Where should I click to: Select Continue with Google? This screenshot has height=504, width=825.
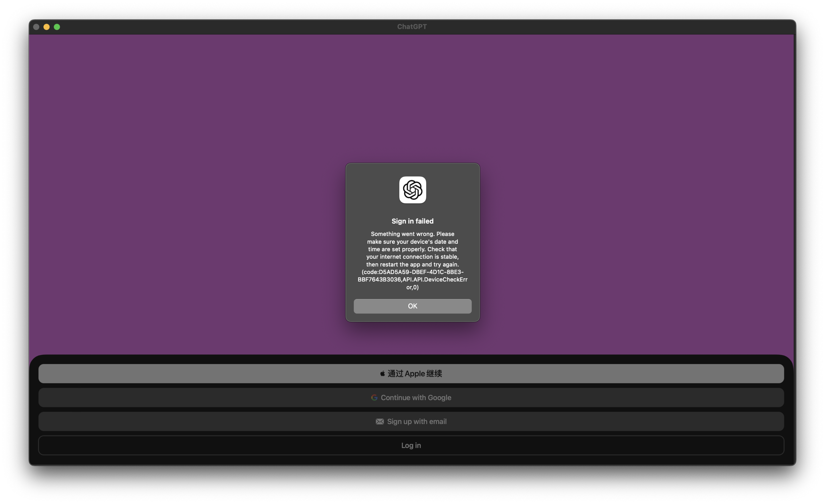[416, 398]
